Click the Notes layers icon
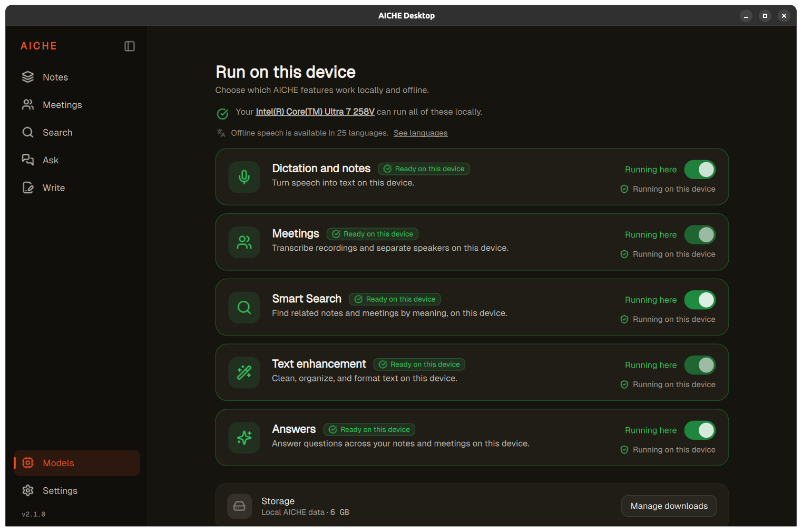802x532 pixels. [x=28, y=77]
